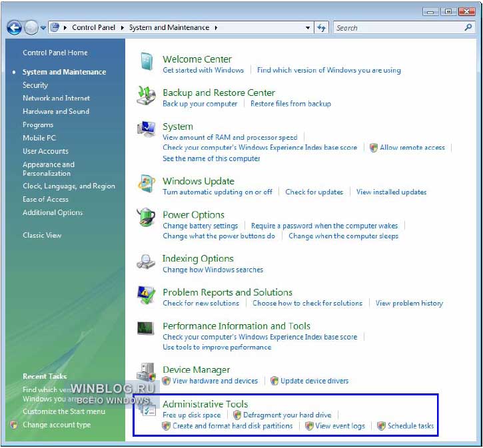Click the Control Panel breadcrumb in address bar
Image resolution: width=483 pixels, height=448 pixels.
coord(93,27)
